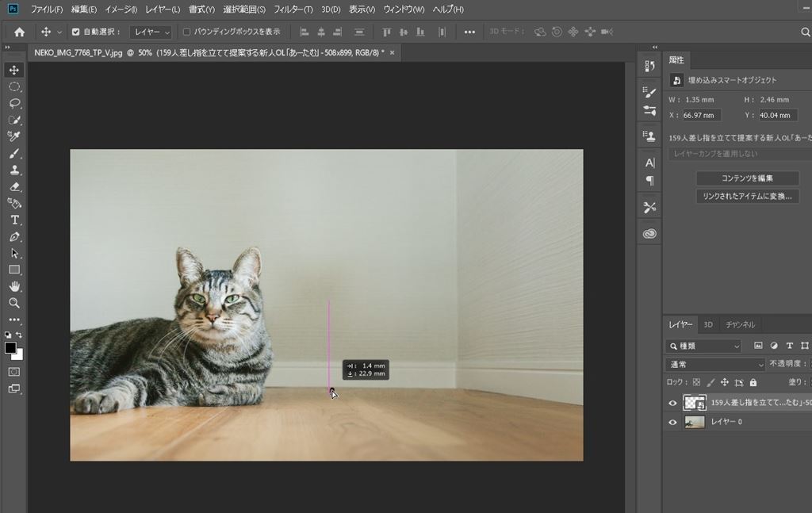
Task: Hide レイヤー 0 using its eye icon
Action: (x=672, y=423)
